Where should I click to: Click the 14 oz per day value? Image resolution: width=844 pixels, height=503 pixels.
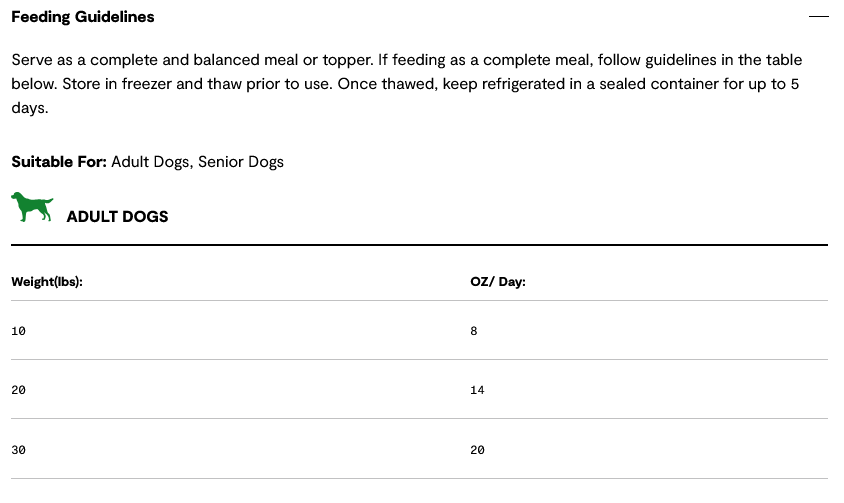(x=477, y=390)
